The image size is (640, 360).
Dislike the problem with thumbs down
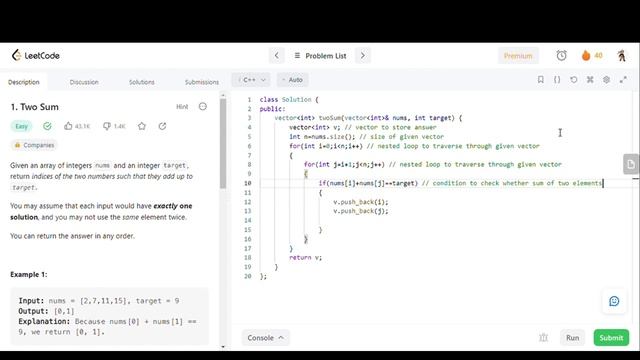coord(107,126)
